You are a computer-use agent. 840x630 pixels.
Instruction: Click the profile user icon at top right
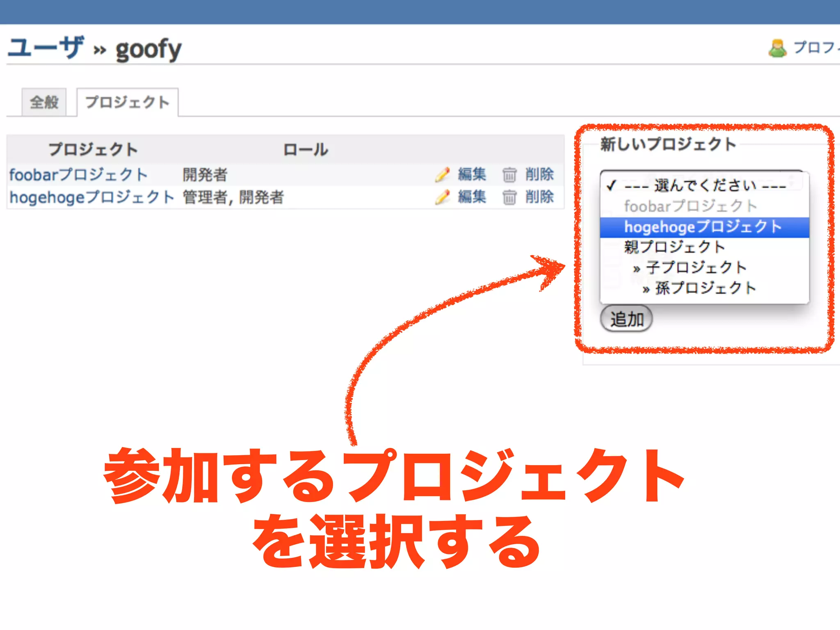[777, 48]
